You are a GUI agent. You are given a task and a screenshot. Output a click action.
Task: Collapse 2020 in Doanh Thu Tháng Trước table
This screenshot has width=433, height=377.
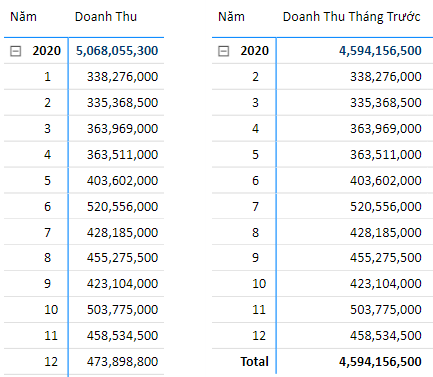point(224,51)
